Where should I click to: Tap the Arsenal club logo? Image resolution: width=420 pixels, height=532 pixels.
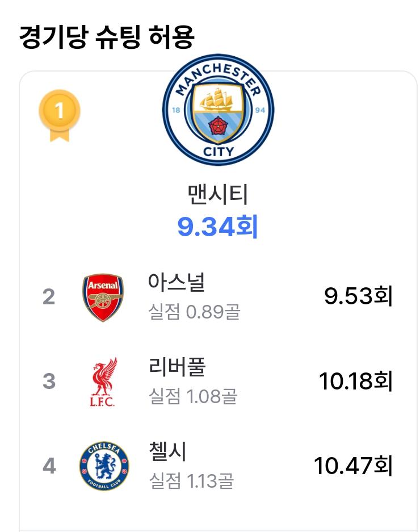click(x=103, y=298)
